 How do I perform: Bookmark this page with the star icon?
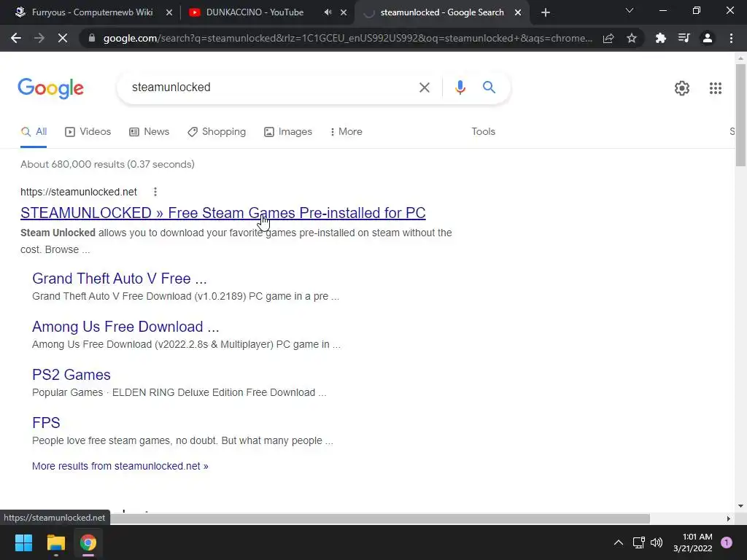[632, 38]
